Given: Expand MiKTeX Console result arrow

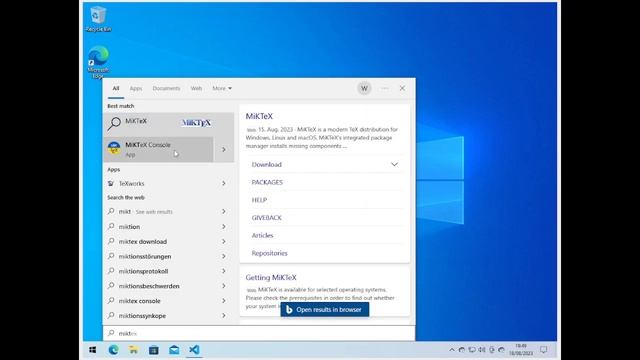Looking at the screenshot, I should (224, 149).
